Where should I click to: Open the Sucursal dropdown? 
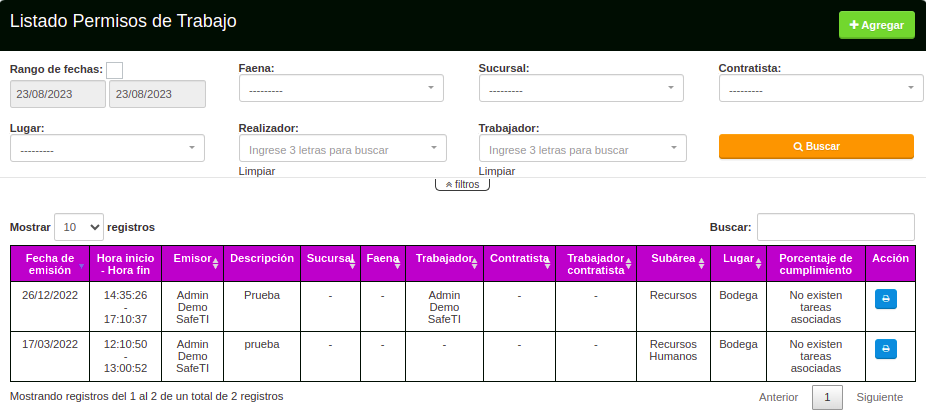coord(581,88)
